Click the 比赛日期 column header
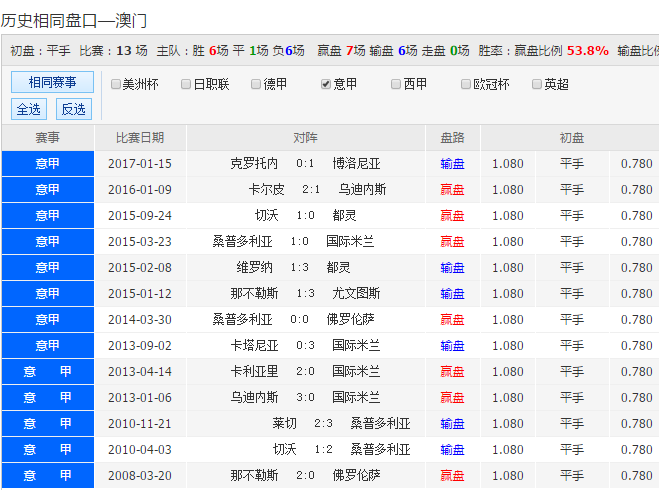 click(140, 138)
